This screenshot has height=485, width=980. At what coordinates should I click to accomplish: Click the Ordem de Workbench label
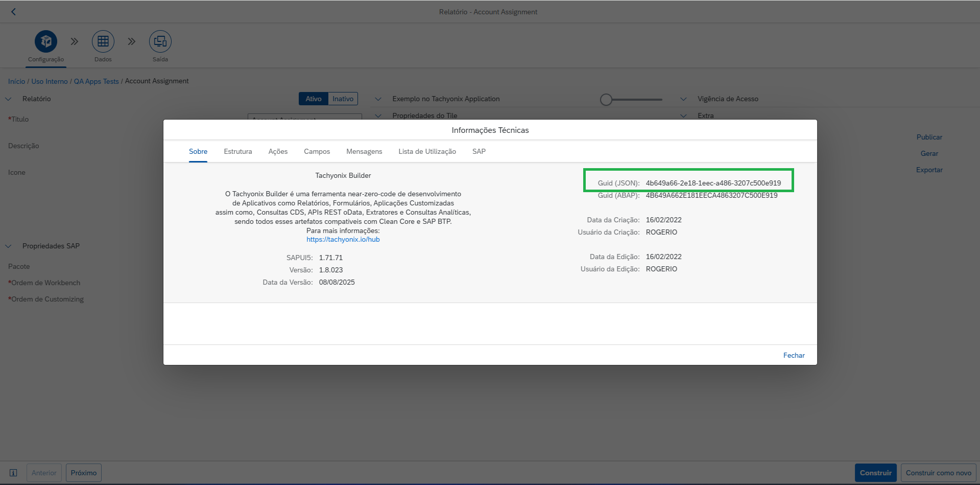coord(44,283)
